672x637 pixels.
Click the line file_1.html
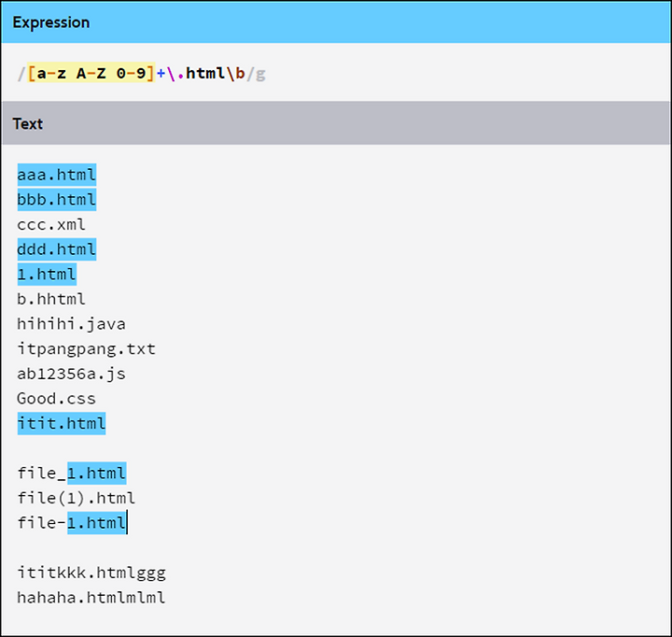pos(72,474)
